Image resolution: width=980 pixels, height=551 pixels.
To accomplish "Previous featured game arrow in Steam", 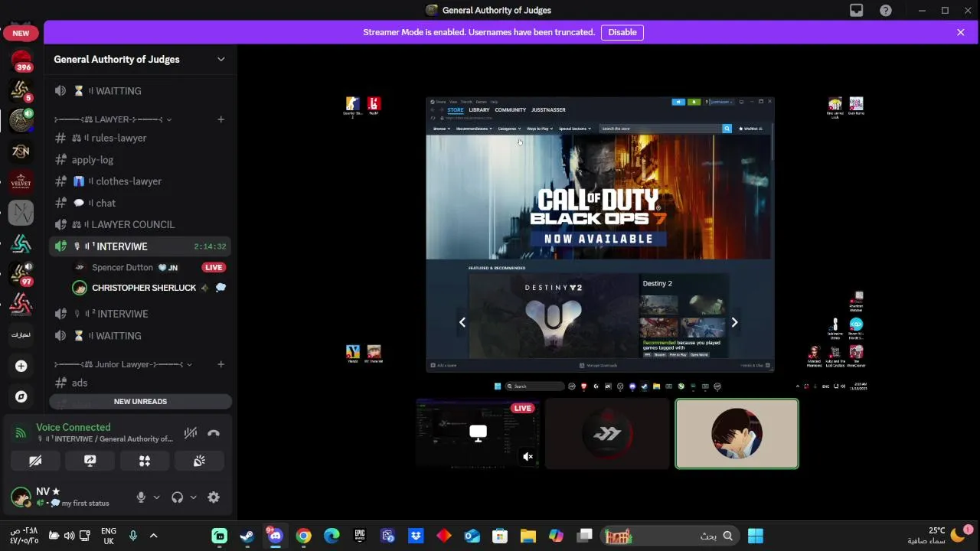I will [x=462, y=322].
